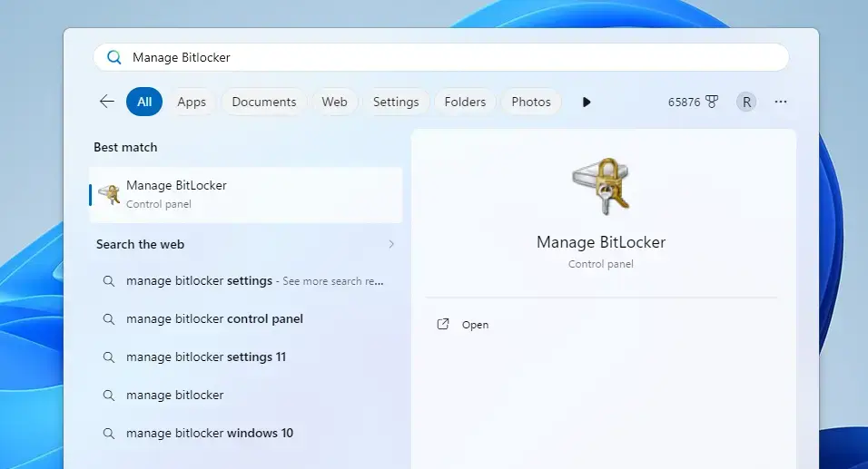Click the search magnifier icon in search box
868x469 pixels.
tap(114, 57)
